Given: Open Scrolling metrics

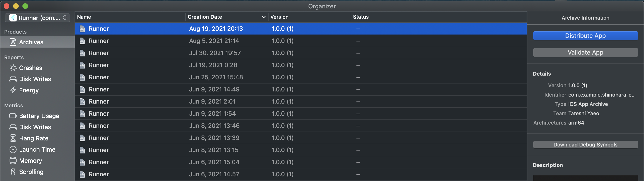Looking at the screenshot, I should pos(31,172).
